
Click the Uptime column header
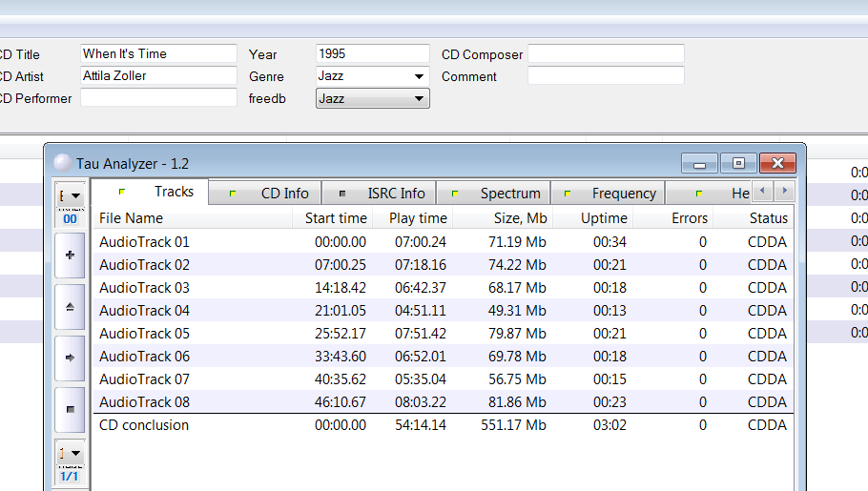(593, 218)
